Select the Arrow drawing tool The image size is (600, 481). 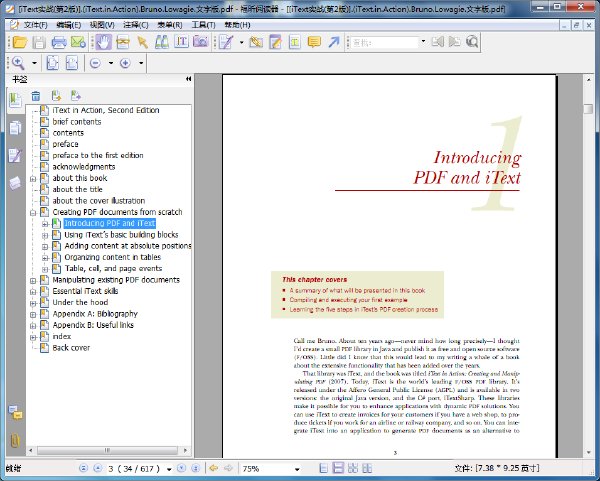click(334, 42)
